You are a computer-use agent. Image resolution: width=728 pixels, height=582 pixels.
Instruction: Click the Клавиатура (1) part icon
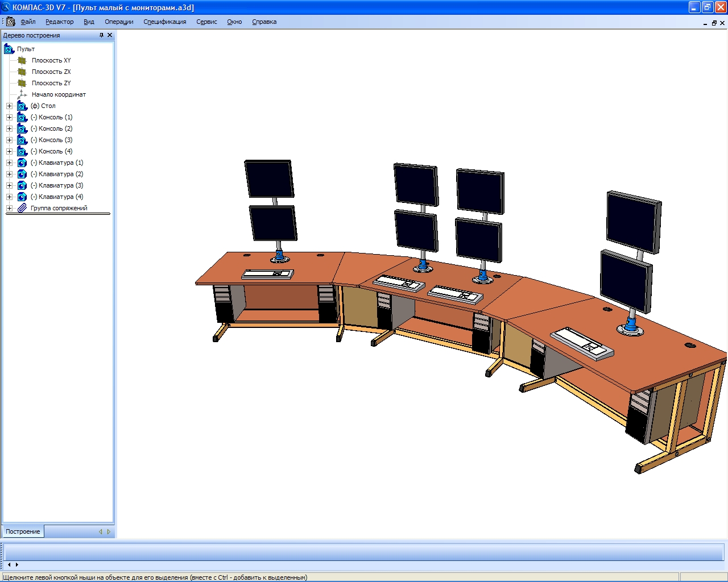click(x=22, y=163)
